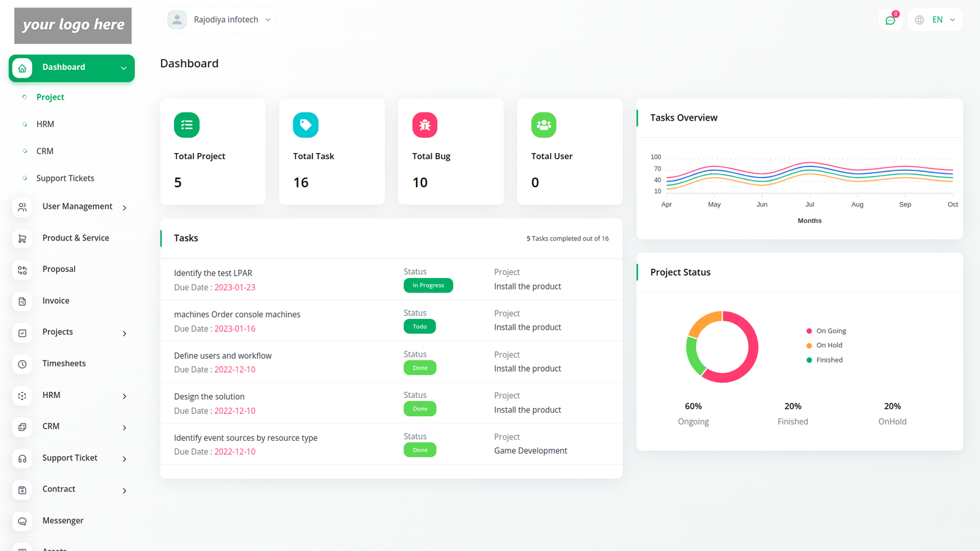This screenshot has height=551, width=980.
Task: Click the chat messages icon with badge
Action: [x=890, y=20]
